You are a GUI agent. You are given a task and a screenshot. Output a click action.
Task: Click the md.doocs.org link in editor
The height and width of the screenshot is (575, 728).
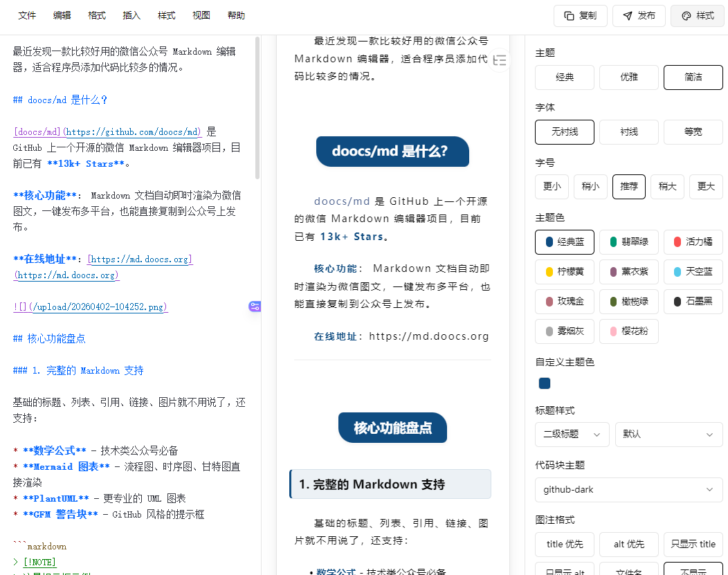tap(139, 259)
